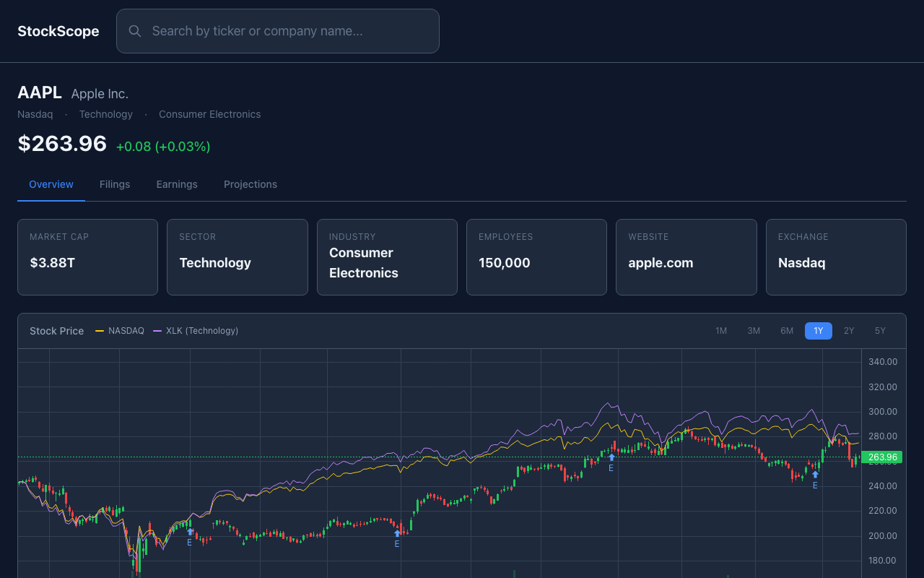
Task: Switch to the Overview tab
Action: point(51,184)
